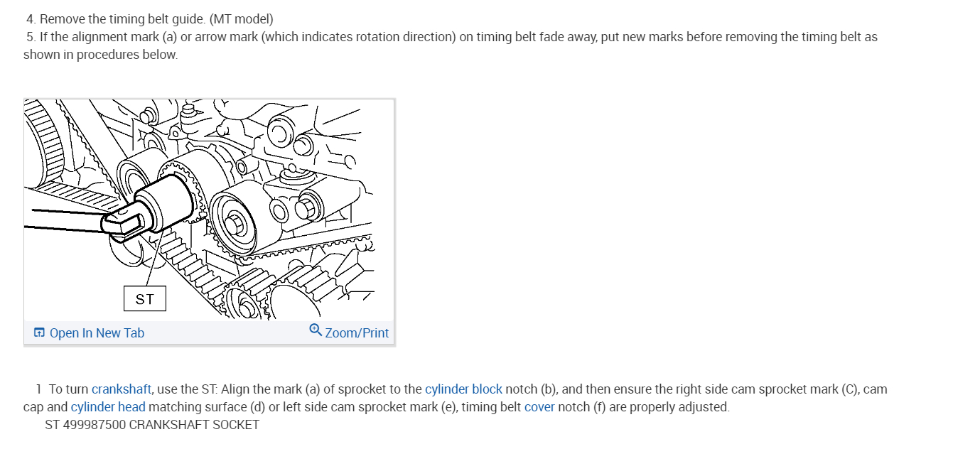Open the diagram via Open In New Tab text
This screenshot has height=449, width=980.
97,332
